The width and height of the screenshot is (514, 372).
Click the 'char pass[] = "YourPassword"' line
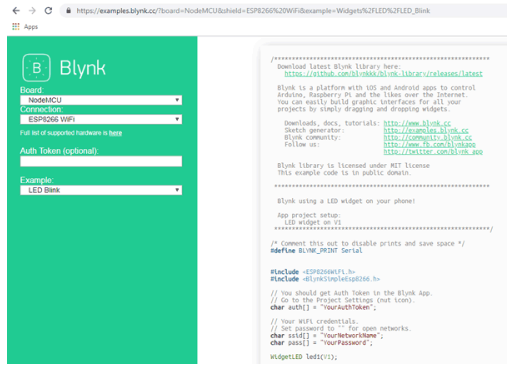point(322,343)
